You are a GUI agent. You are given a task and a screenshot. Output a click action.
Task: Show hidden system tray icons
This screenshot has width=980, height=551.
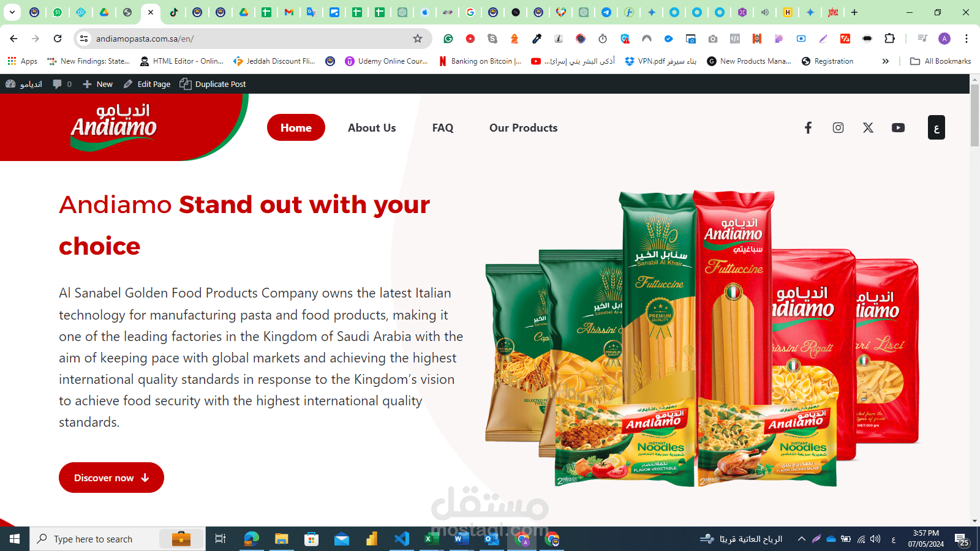coord(801,539)
